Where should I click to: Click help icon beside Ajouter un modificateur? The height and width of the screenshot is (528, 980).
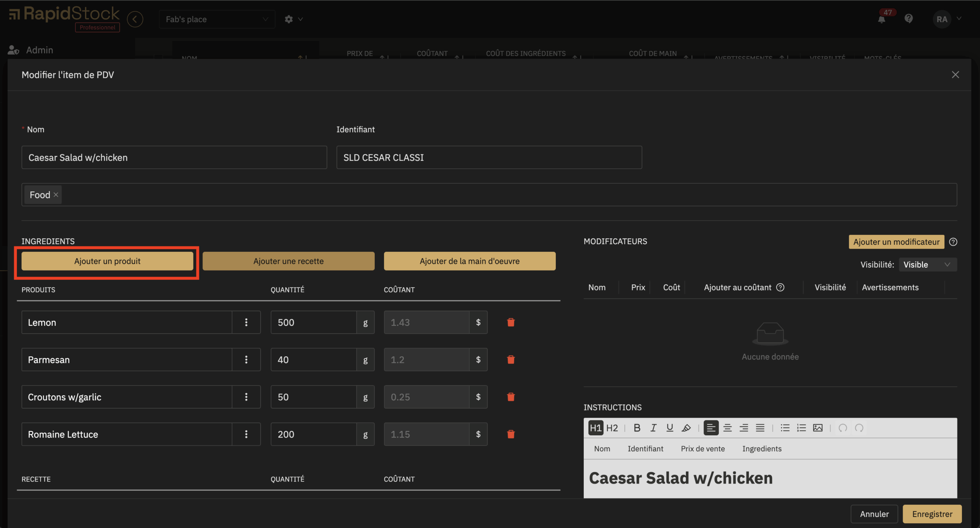(x=953, y=242)
